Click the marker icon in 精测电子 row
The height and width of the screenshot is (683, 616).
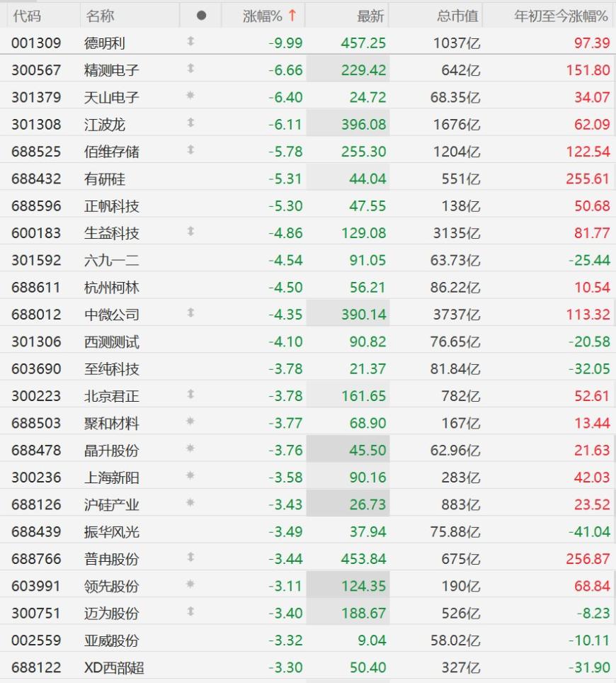tap(190, 69)
